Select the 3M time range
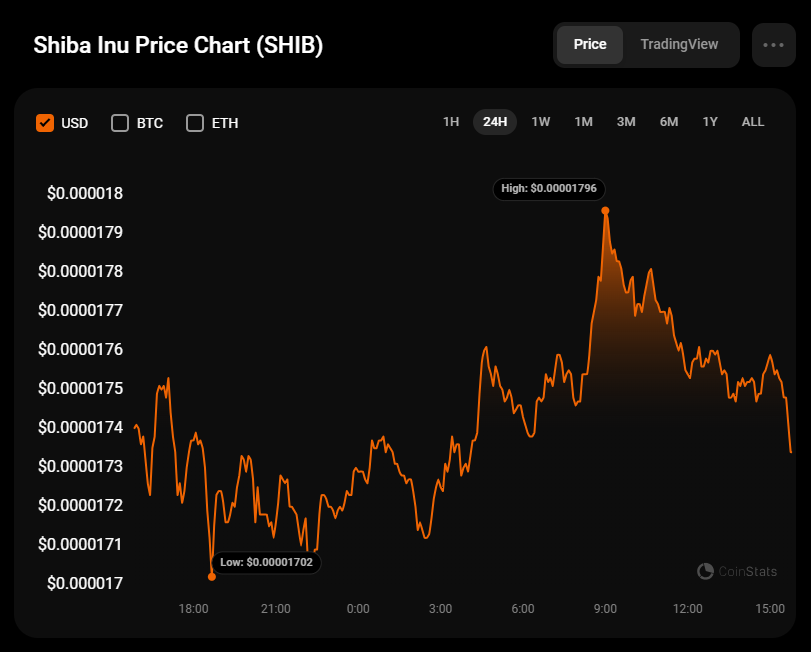The height and width of the screenshot is (652, 811). click(626, 122)
